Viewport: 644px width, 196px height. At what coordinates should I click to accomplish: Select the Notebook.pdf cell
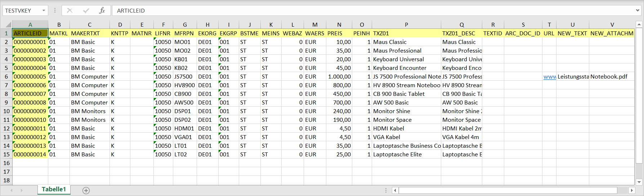pyautogui.click(x=611, y=77)
